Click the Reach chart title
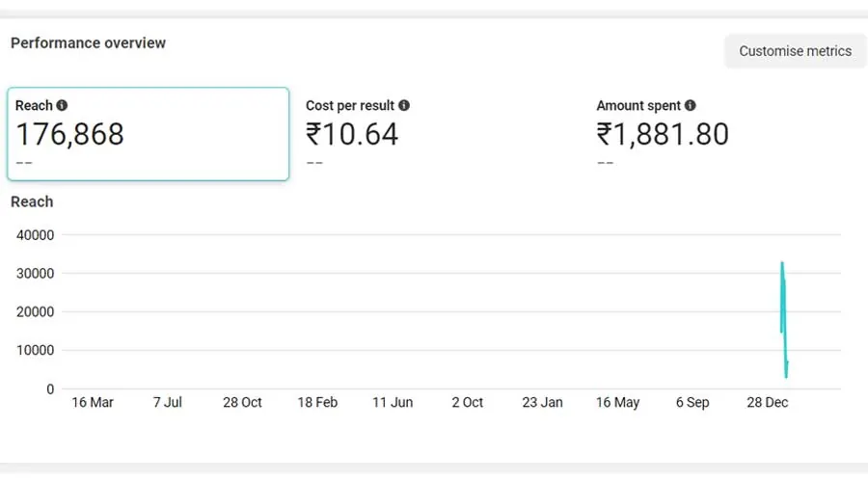 click(32, 202)
